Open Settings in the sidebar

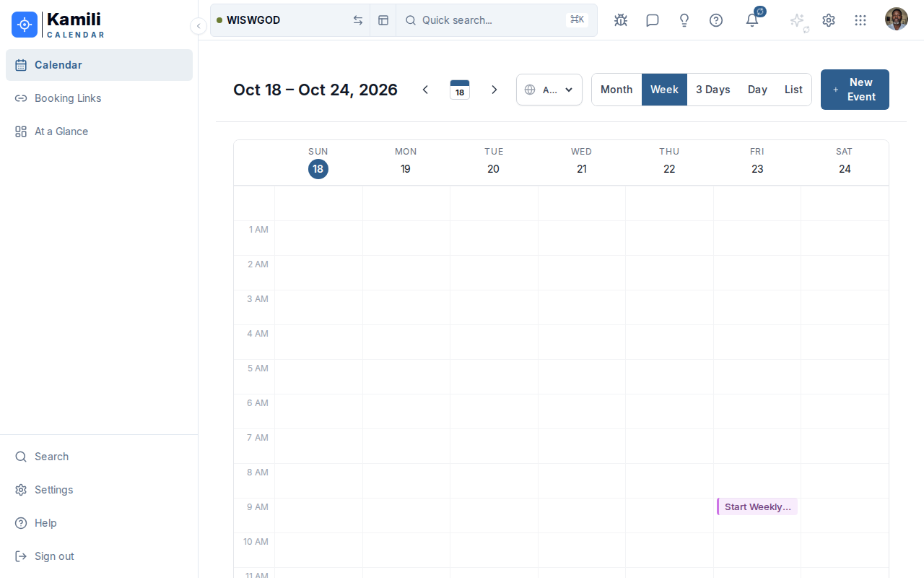pos(99,490)
